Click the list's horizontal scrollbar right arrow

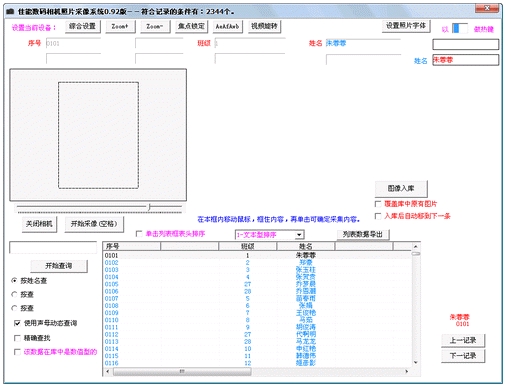click(x=406, y=371)
